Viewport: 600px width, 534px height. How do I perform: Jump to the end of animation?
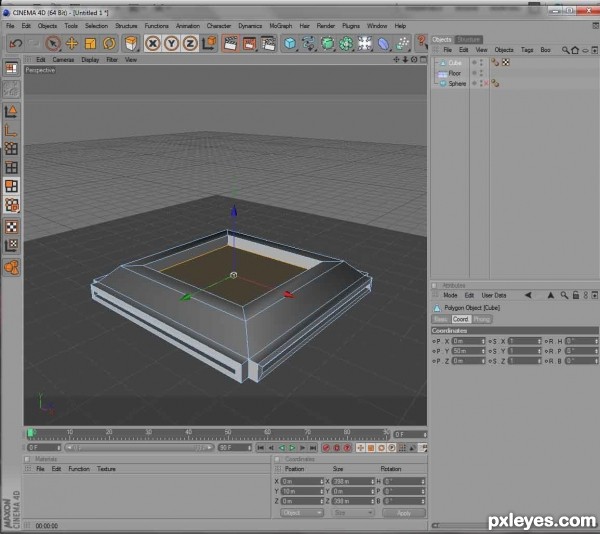point(313,448)
